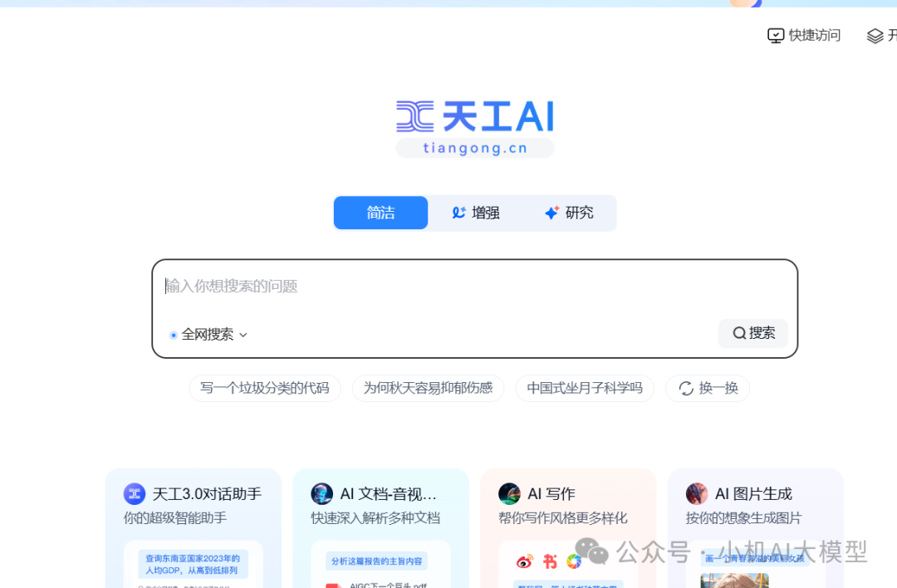Click the 天工AI logo
Image resolution: width=897 pixels, height=588 pixels.
click(475, 116)
